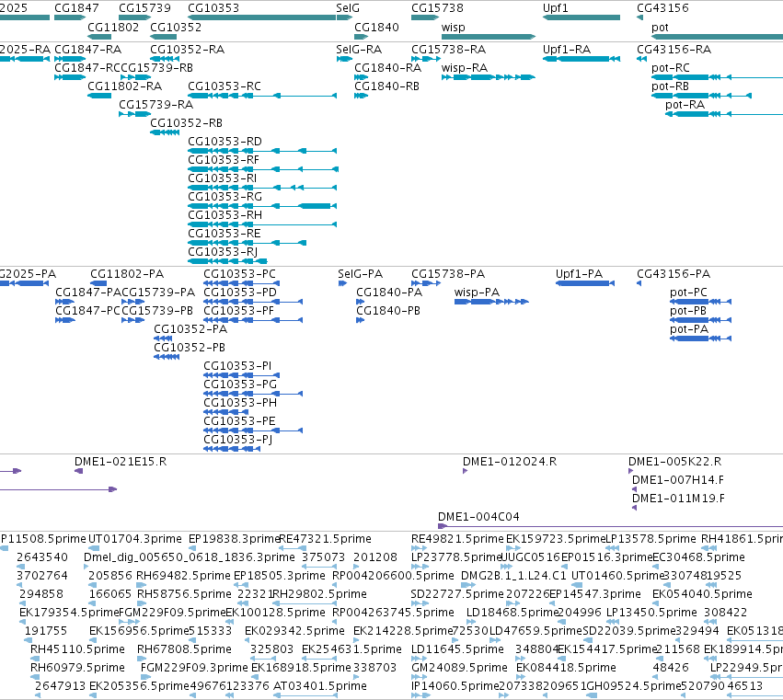Click the CG11802 gene label
The height and width of the screenshot is (700, 783).
[113, 28]
